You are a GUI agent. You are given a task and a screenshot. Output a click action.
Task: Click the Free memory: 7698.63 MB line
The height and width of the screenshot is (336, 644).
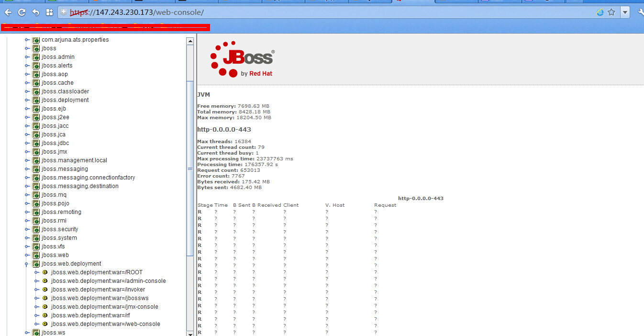233,106
